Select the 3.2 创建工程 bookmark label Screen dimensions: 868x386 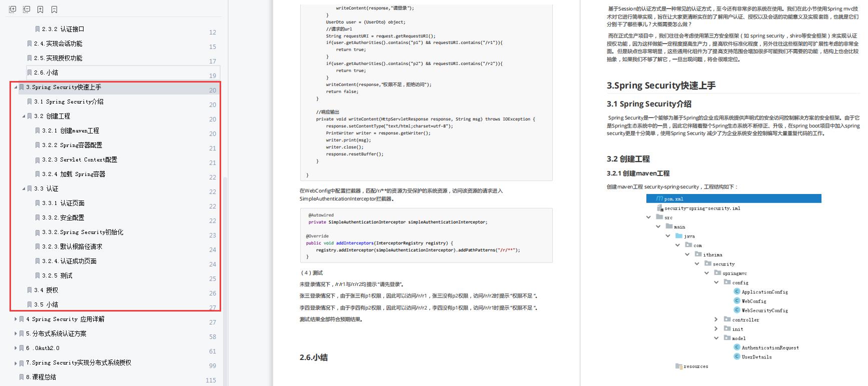pyautogui.click(x=52, y=116)
